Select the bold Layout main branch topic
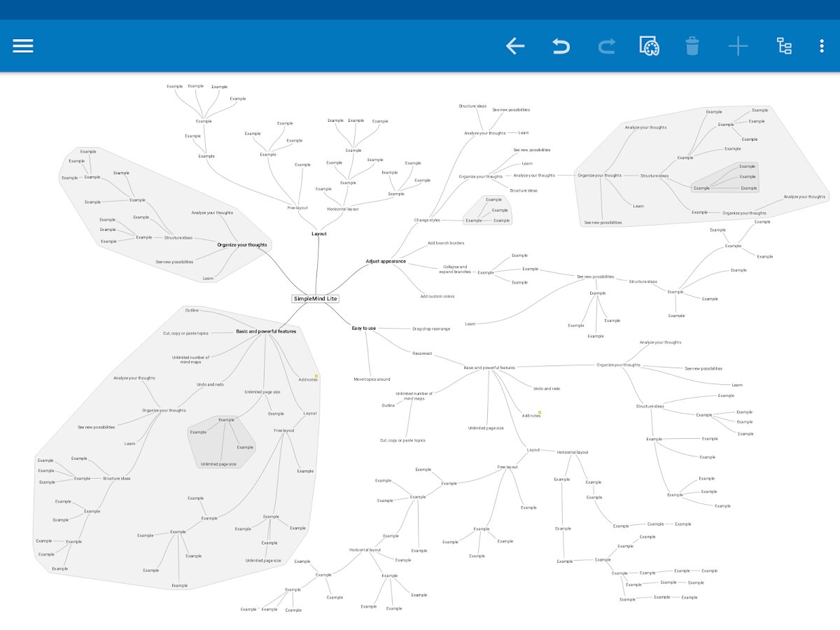The image size is (840, 630). tap(319, 234)
